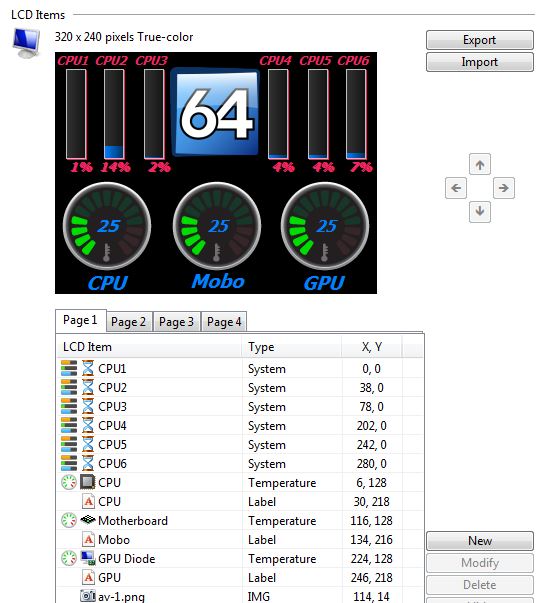Click the right arrow move button

tap(504, 188)
